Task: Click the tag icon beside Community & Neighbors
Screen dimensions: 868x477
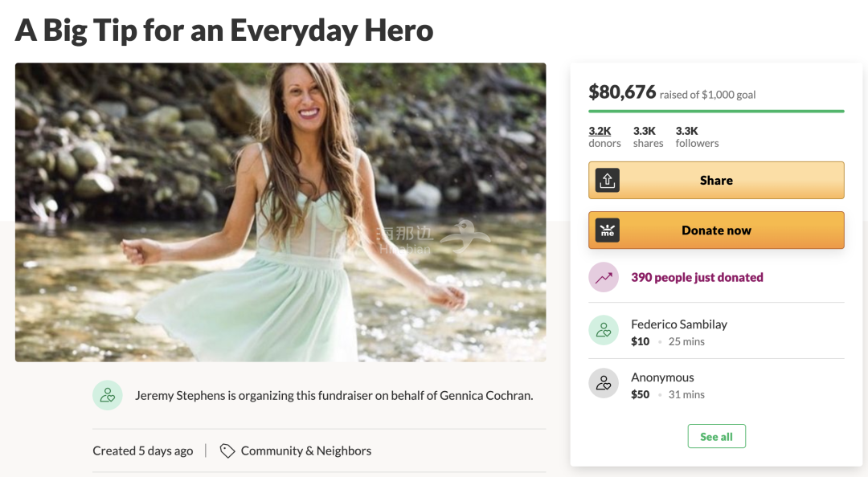Action: (x=227, y=451)
